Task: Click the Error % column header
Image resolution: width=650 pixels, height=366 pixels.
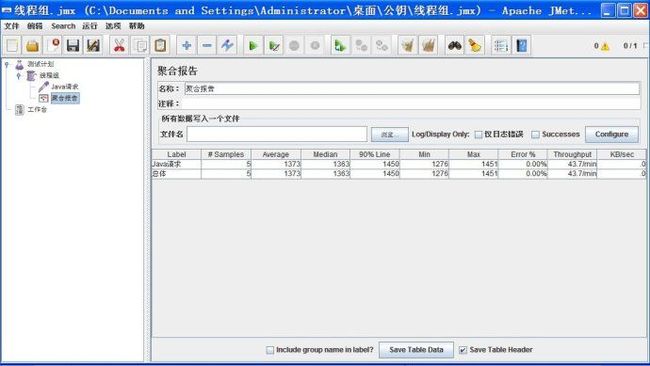Action: 523,154
